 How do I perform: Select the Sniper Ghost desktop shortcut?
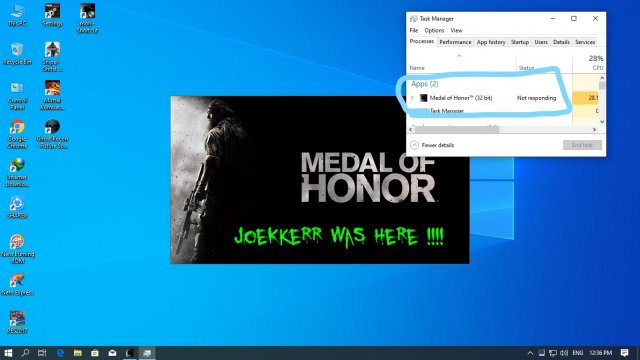click(52, 57)
